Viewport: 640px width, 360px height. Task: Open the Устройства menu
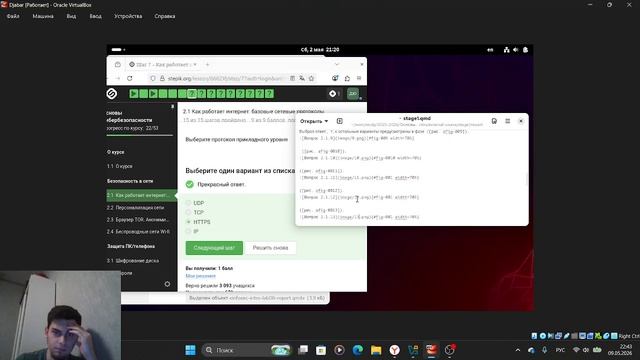pyautogui.click(x=128, y=16)
